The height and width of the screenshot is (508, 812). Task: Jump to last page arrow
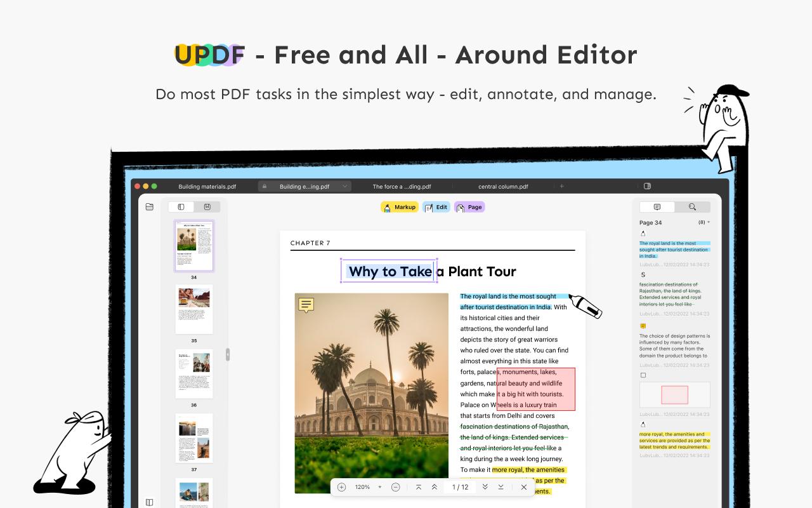tap(501, 487)
